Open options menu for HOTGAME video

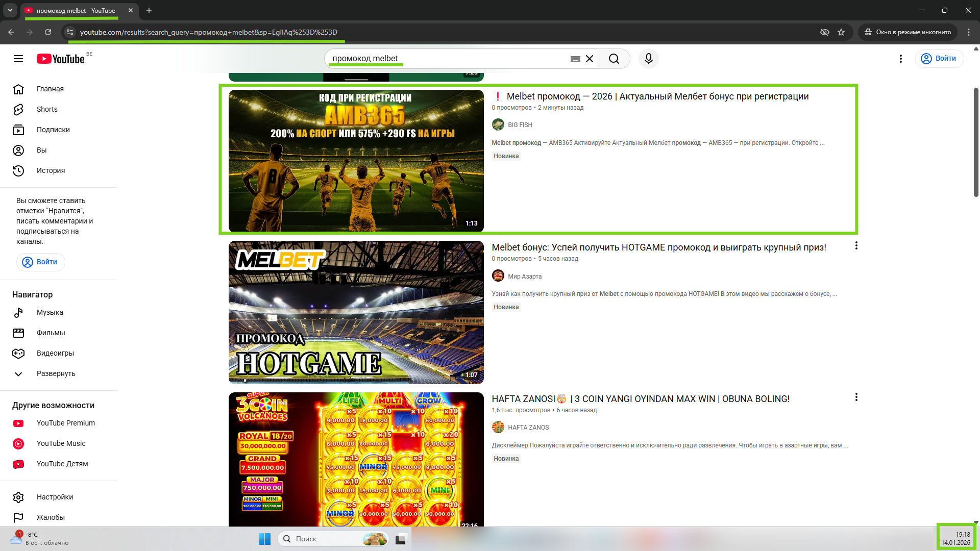(856, 246)
